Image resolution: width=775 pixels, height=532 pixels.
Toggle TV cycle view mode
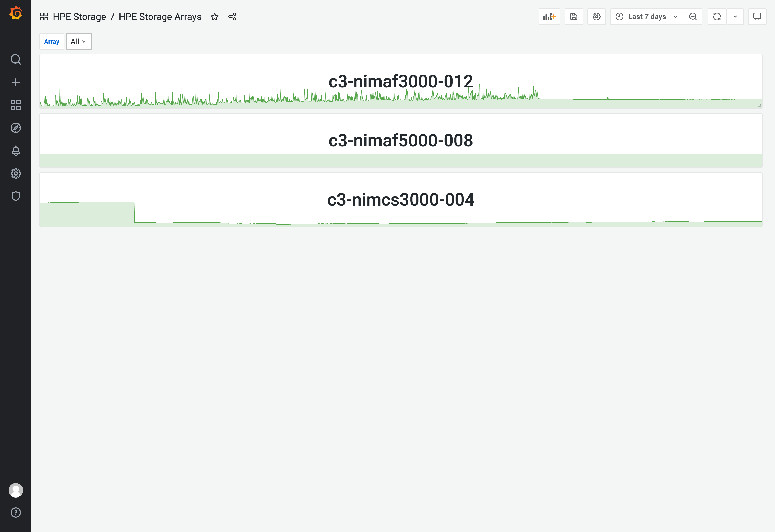tap(757, 17)
